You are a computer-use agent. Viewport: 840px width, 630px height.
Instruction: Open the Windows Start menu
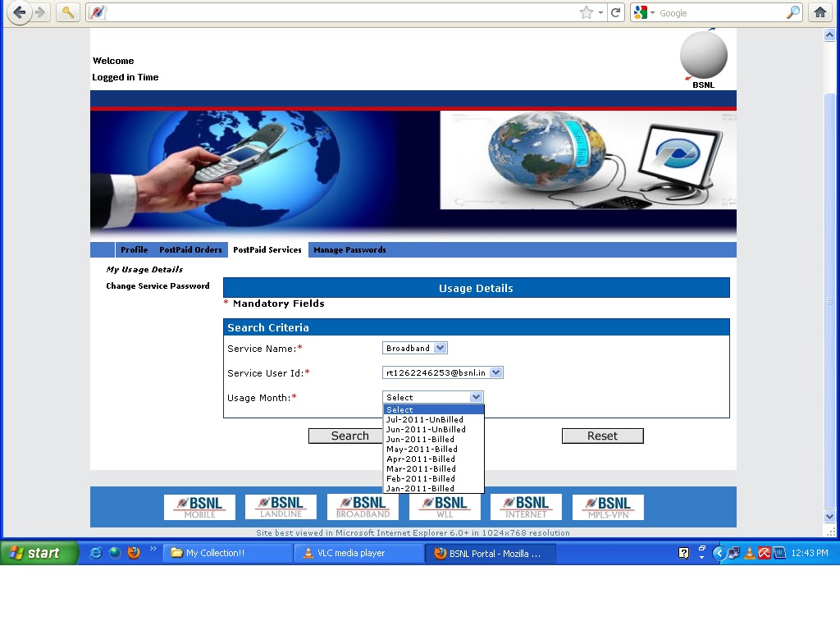(39, 553)
